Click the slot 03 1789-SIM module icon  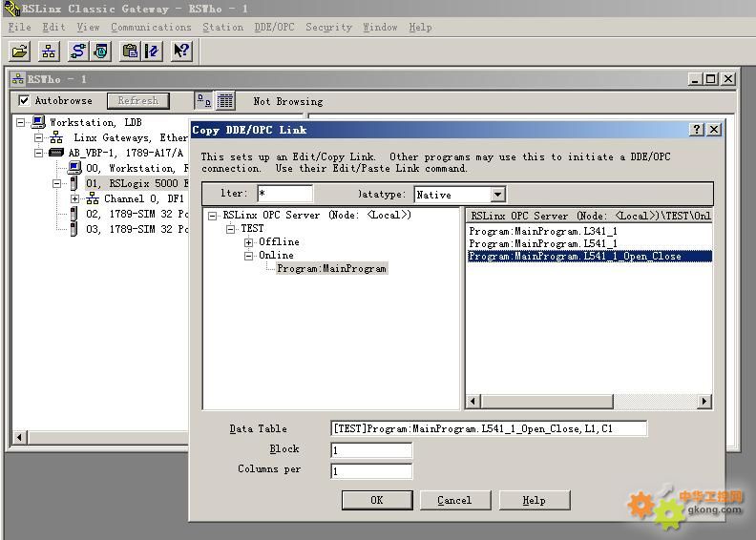point(73,229)
